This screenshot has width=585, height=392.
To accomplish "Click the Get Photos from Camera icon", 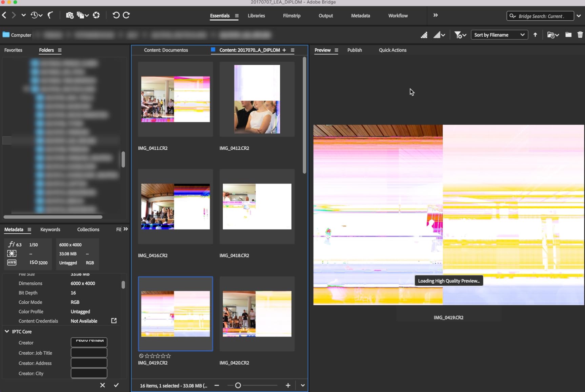I will pos(69,15).
